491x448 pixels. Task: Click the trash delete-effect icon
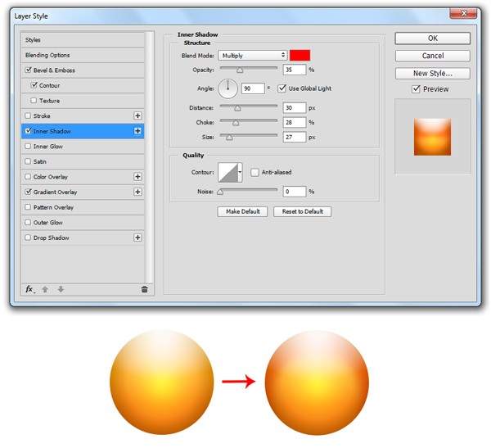click(144, 289)
